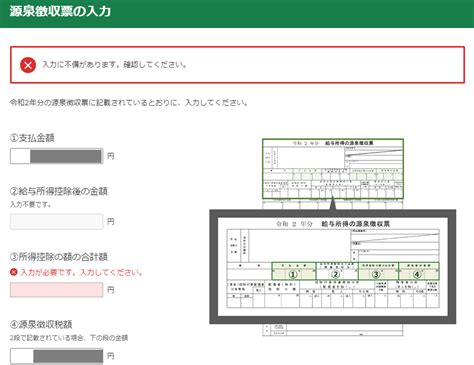Click the ②給与所得控除後の金額 label

coord(59,191)
